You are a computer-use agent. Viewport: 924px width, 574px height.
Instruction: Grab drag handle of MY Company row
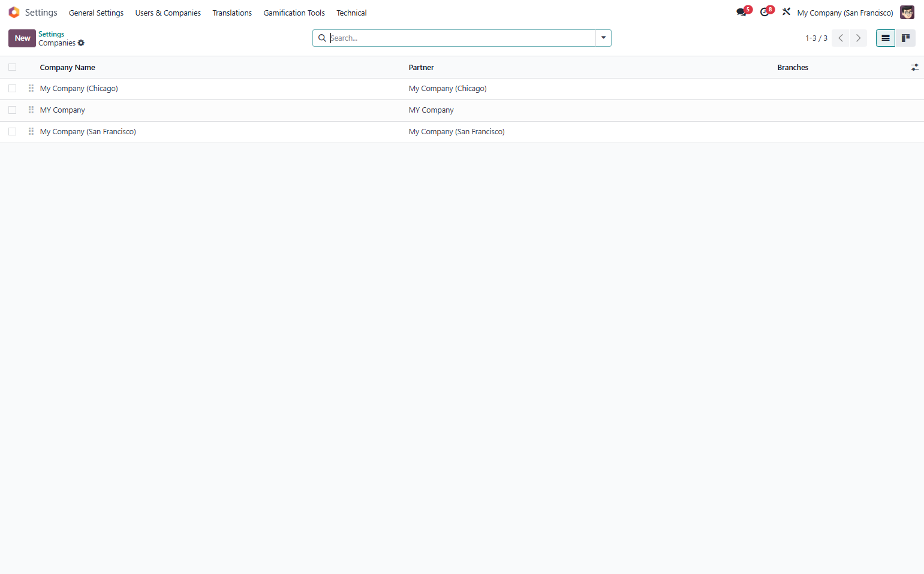coord(31,110)
